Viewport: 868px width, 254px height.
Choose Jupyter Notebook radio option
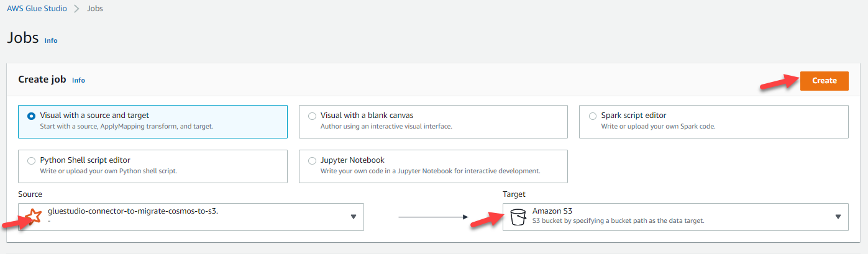(x=312, y=160)
